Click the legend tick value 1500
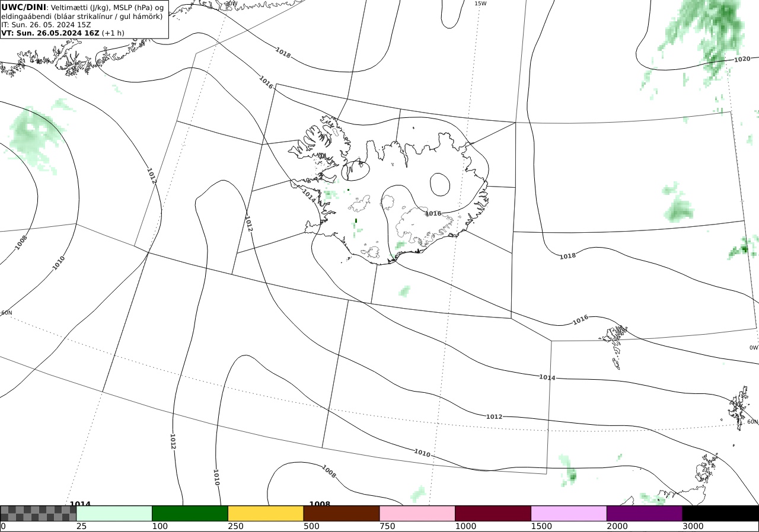The height and width of the screenshot is (532, 759). [x=541, y=526]
